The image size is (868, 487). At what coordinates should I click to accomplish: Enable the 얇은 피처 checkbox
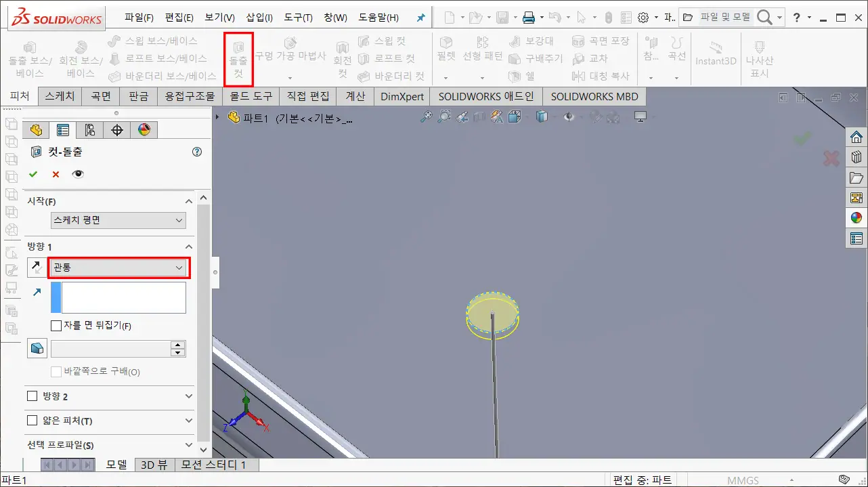pos(32,421)
